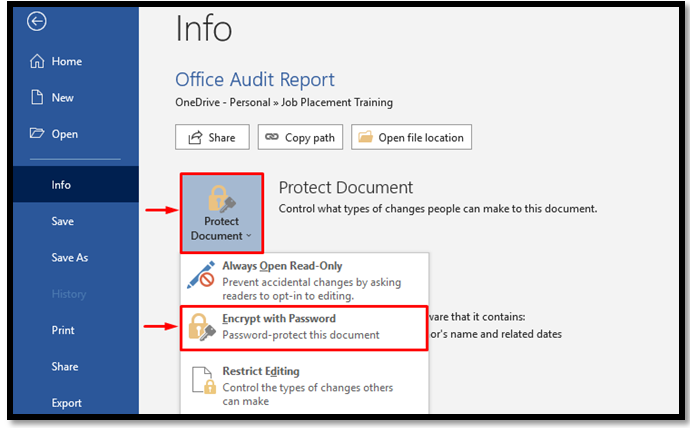Click the Office Audit Report document title

pyautogui.click(x=255, y=80)
